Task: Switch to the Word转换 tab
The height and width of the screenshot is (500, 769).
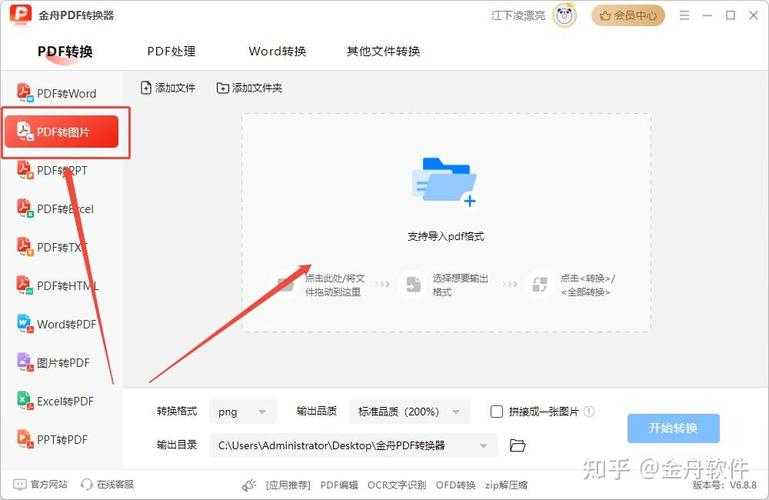Action: coord(277,51)
